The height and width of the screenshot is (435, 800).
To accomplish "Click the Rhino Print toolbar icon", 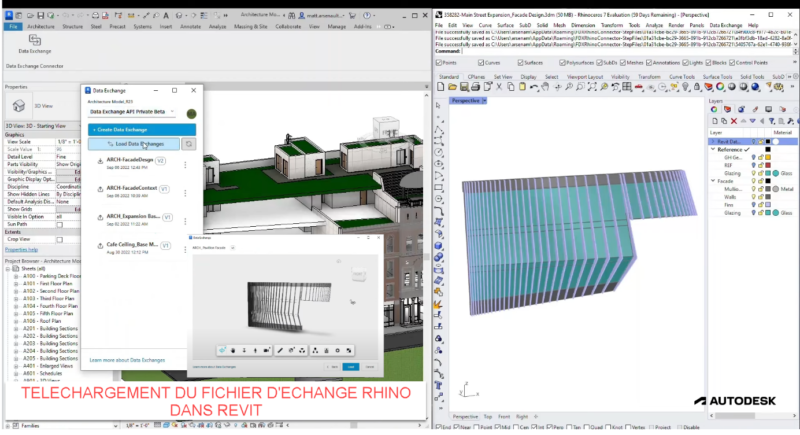I will (475, 89).
